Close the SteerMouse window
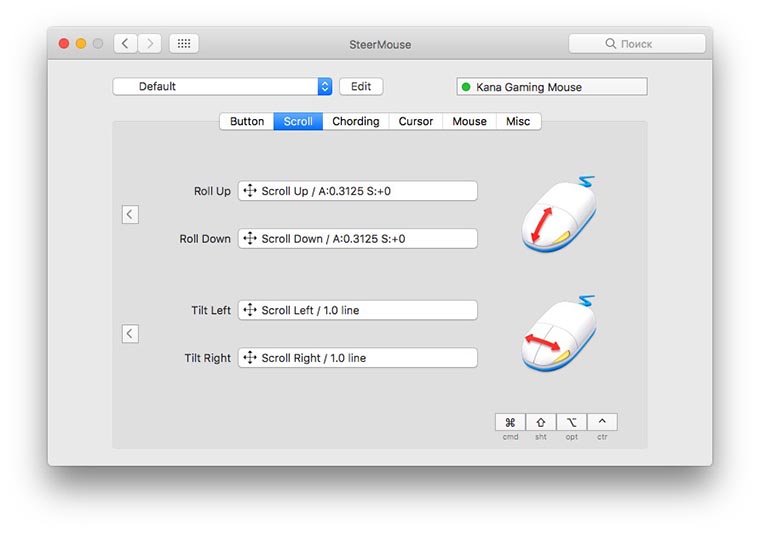The image size is (760, 534). pos(63,44)
